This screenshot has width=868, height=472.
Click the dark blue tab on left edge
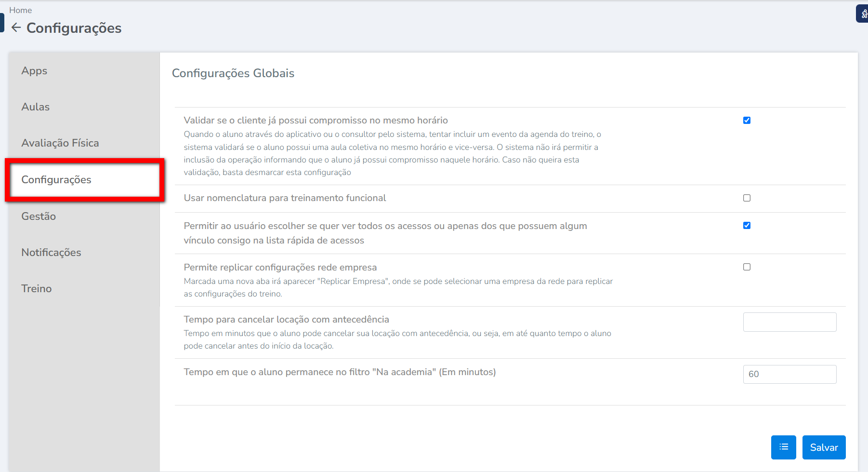point(2,23)
